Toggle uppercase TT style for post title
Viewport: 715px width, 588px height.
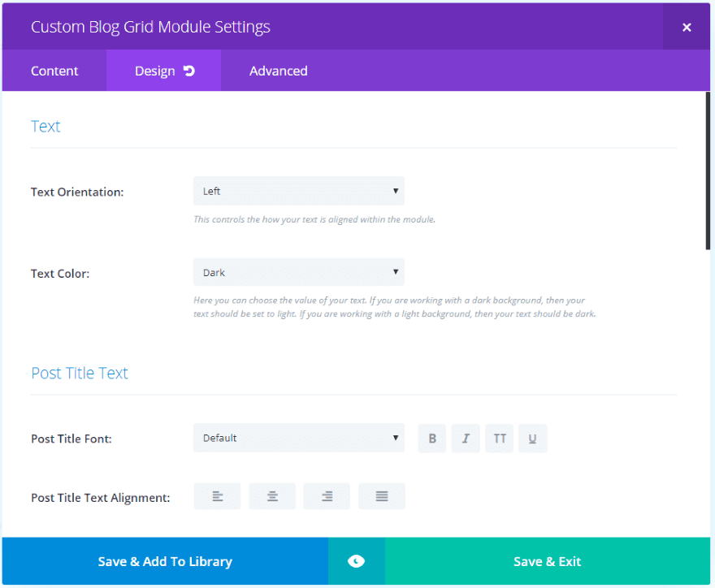(500, 439)
